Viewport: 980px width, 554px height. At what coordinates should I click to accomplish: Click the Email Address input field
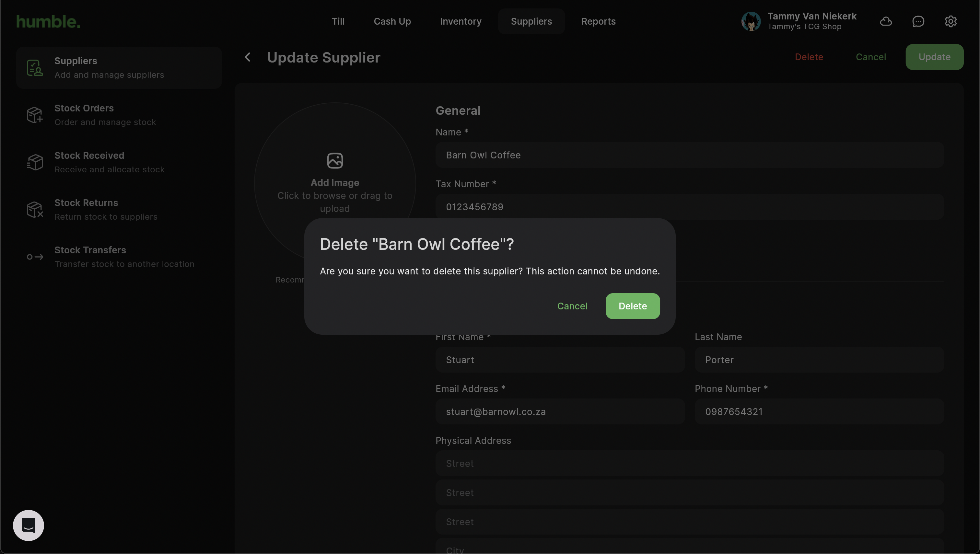tap(559, 412)
